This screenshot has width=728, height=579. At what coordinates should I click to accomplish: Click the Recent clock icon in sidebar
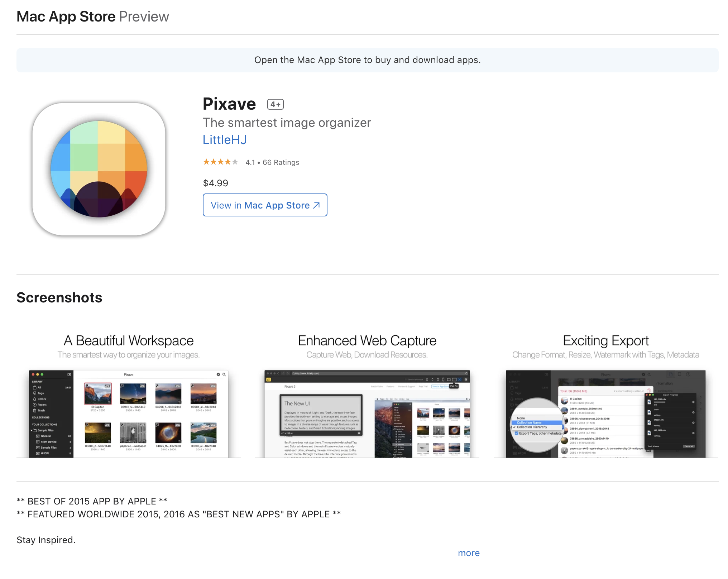pos(35,405)
